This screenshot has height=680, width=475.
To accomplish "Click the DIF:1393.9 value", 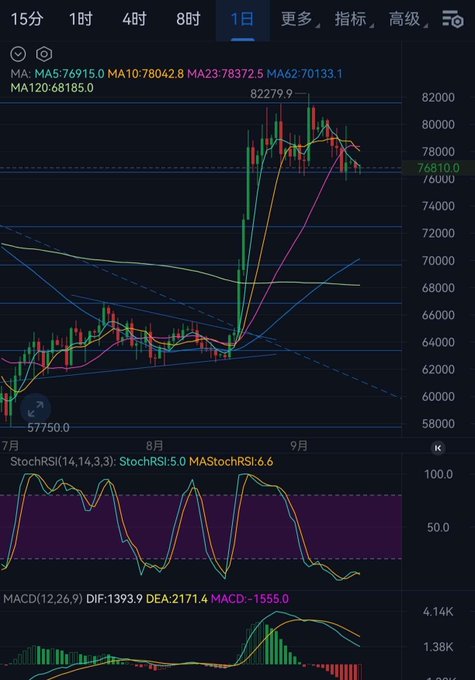I will tap(114, 599).
